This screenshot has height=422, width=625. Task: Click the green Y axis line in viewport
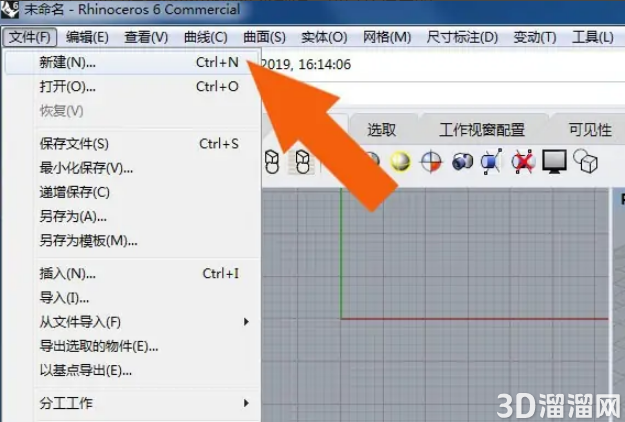tap(341, 253)
